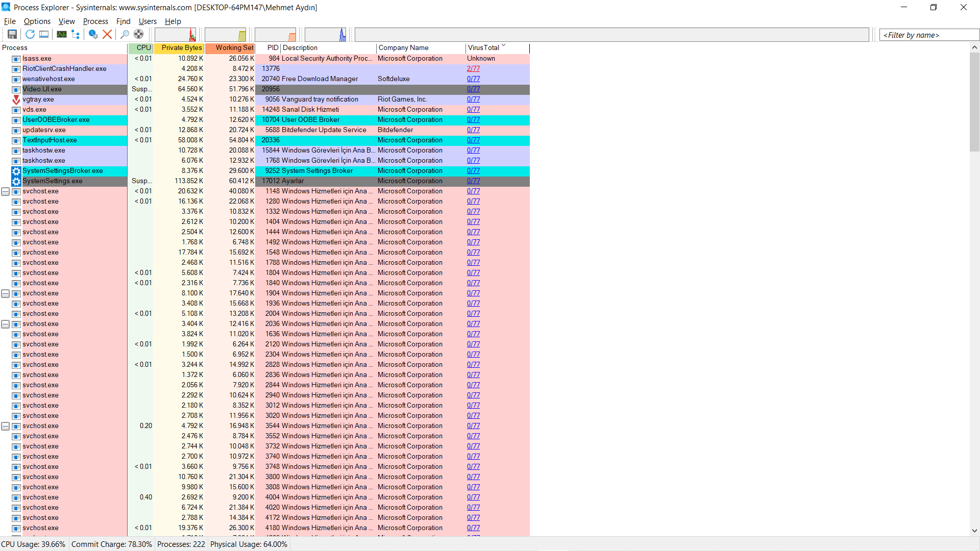Click the SystemSettingsBroker.exe gear icon
This screenshot has height=551, width=980.
click(16, 171)
